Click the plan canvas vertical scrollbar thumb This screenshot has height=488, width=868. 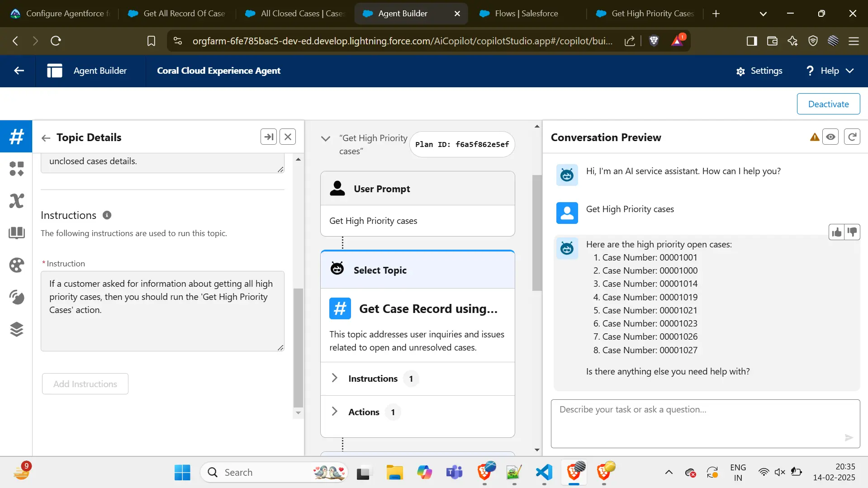point(537,233)
